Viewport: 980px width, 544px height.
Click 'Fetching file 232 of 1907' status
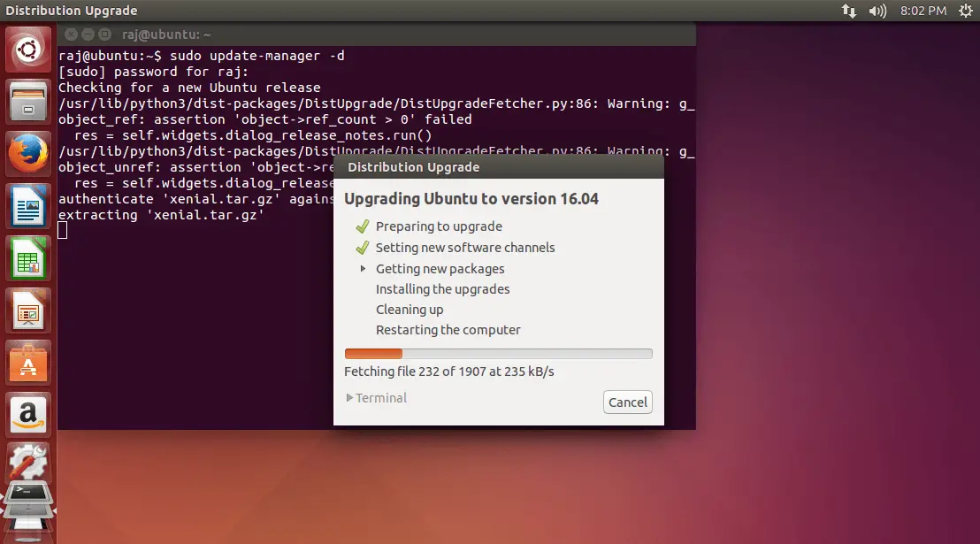(x=448, y=372)
